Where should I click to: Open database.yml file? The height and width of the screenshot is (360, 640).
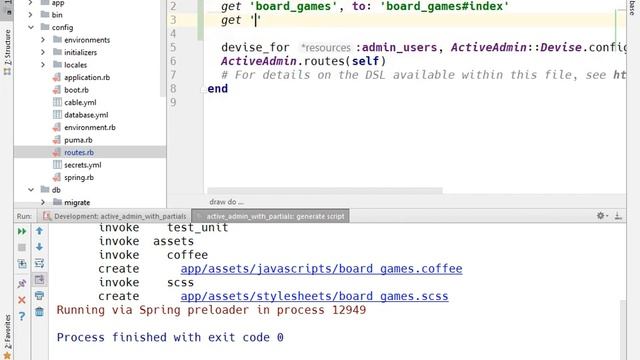click(86, 115)
